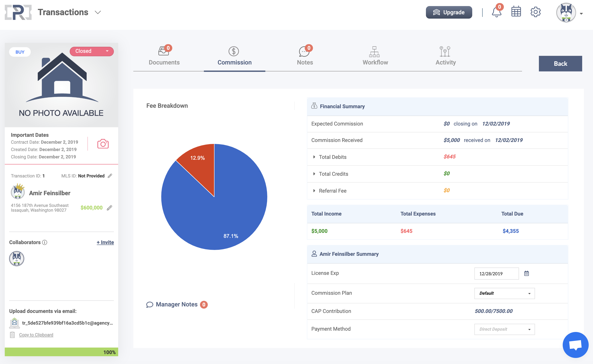Open the Closed status dropdown
Image resolution: width=593 pixels, height=364 pixels.
coord(92,51)
